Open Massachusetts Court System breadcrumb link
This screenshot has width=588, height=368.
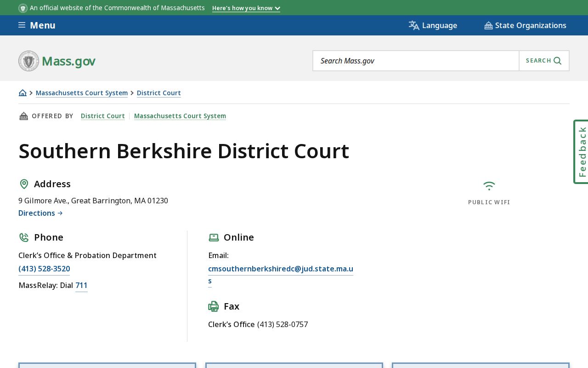coord(82,93)
